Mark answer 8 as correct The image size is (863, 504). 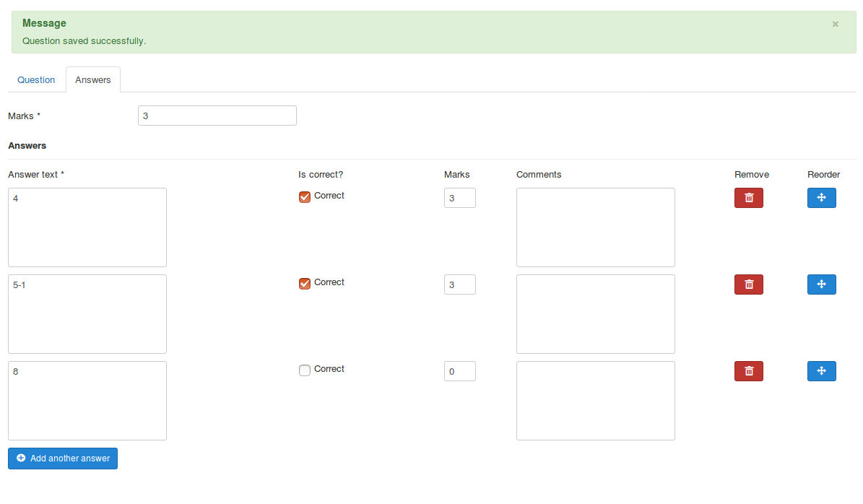pyautogui.click(x=305, y=370)
